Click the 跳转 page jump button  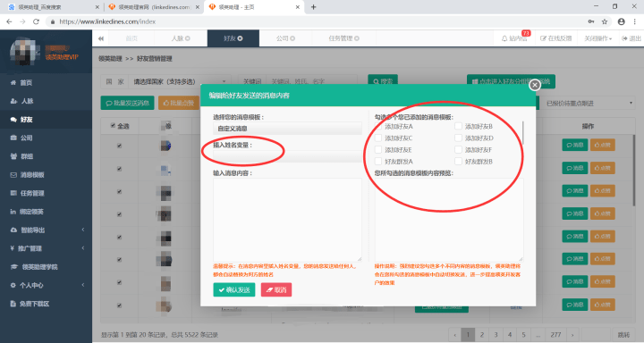(x=623, y=335)
